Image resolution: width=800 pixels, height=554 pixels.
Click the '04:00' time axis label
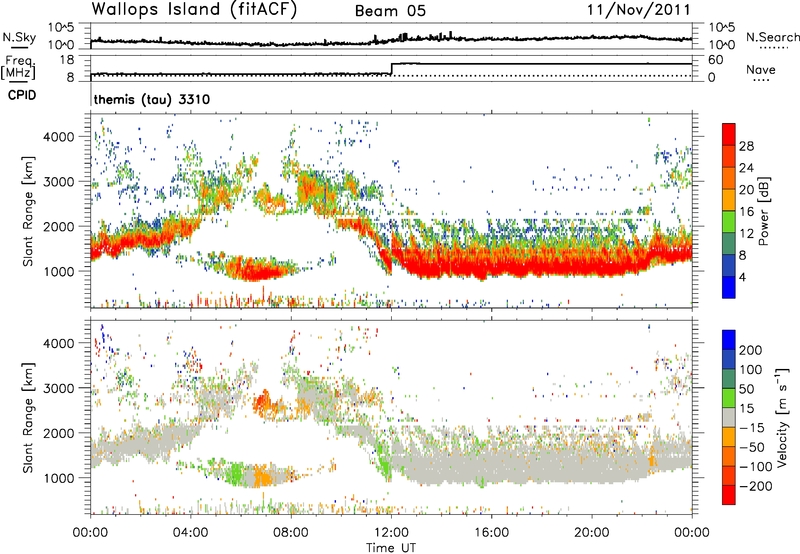coord(191,533)
